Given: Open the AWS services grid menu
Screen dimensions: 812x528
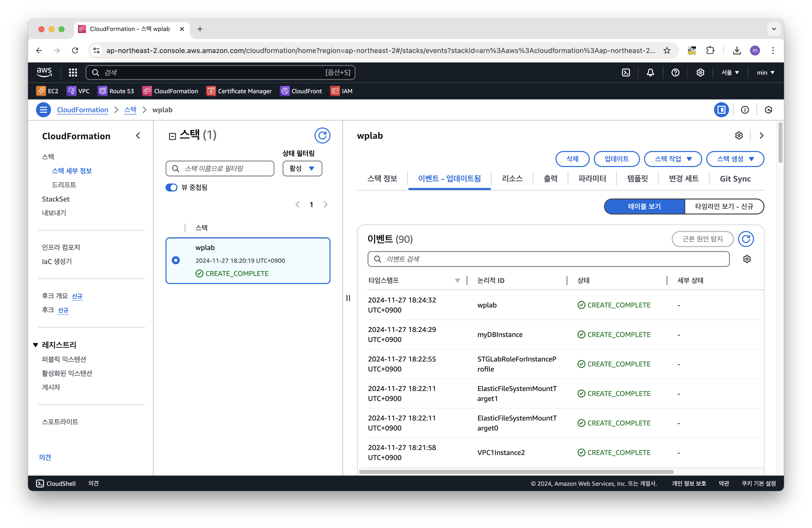Looking at the screenshot, I should tap(73, 72).
